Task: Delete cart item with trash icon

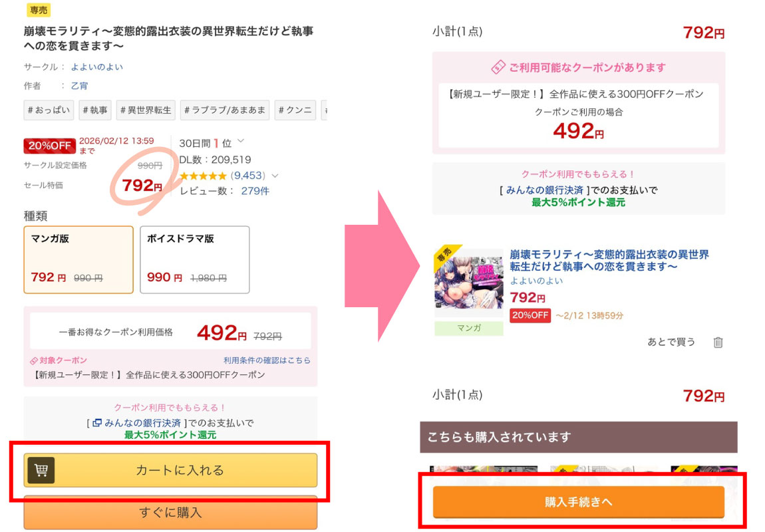Action: [718, 342]
